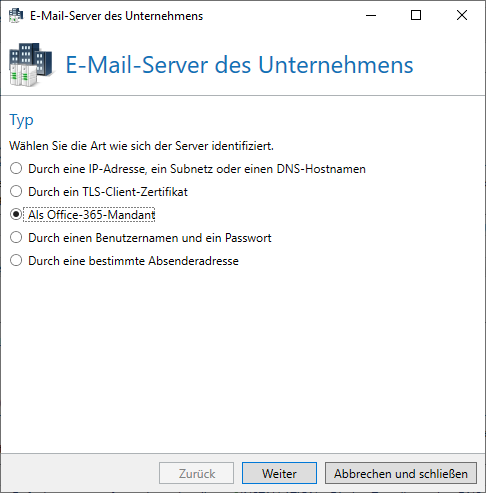Click the blue 'Typ' section heading
The width and height of the screenshot is (486, 493).
tap(21, 121)
